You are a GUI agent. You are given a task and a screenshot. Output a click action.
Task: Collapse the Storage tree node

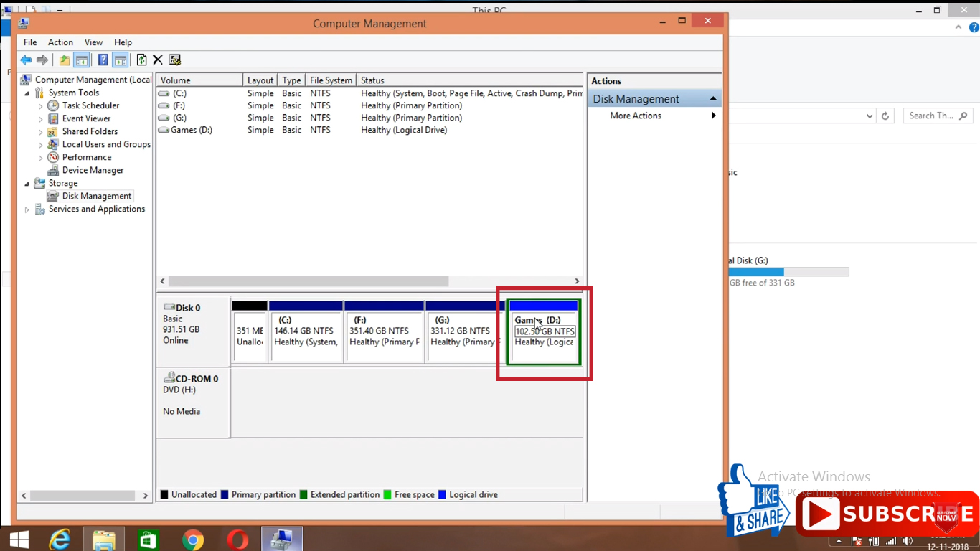click(27, 184)
